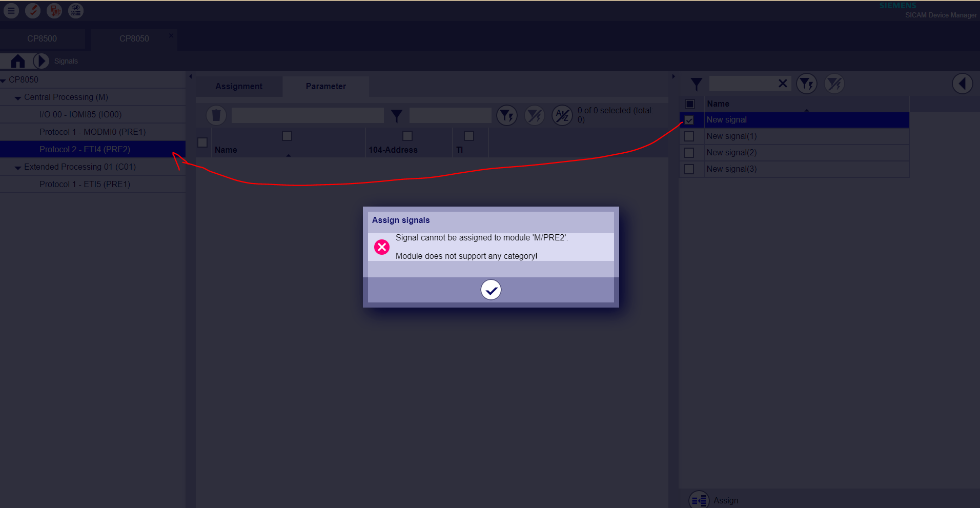Click the pencil-and-checkmark toolbar icon
The image size is (980, 508).
(33, 11)
